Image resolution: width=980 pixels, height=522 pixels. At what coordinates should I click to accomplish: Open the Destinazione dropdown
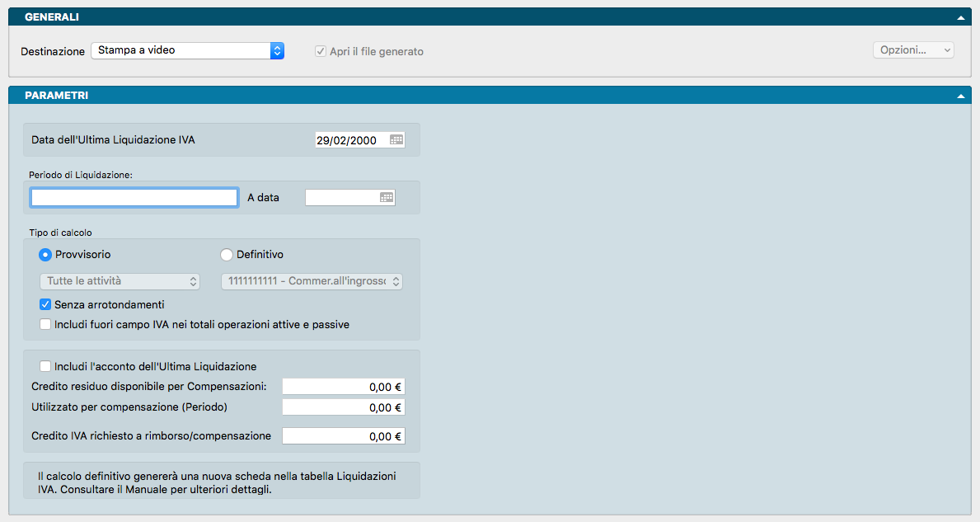click(187, 51)
